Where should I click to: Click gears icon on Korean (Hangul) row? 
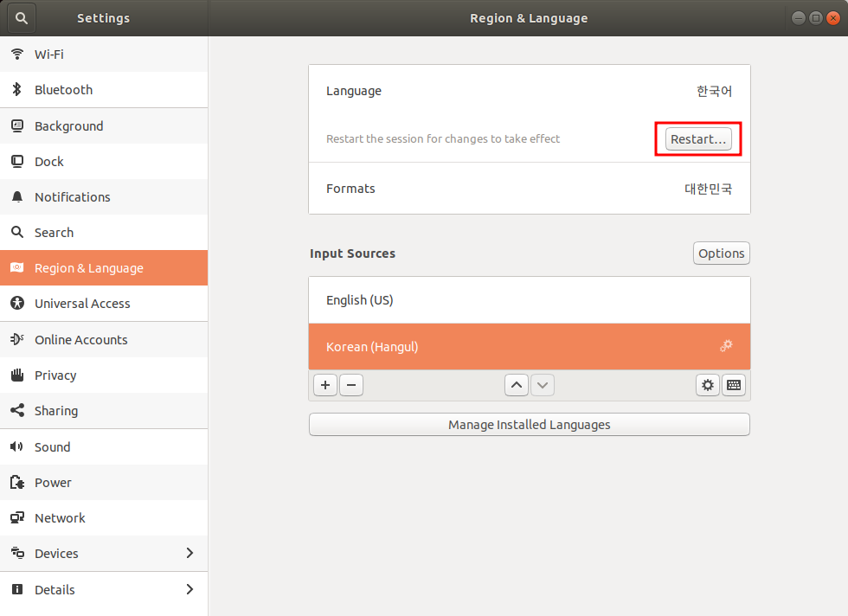tap(726, 345)
